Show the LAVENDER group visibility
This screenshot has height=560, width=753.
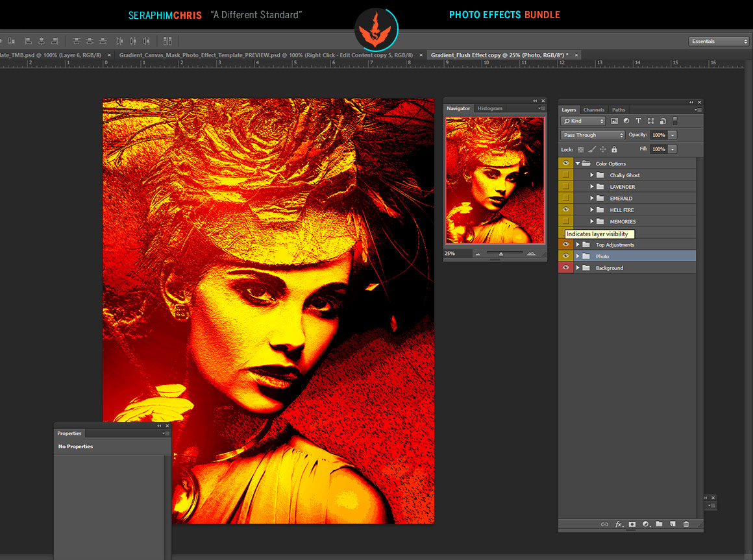[x=565, y=186]
